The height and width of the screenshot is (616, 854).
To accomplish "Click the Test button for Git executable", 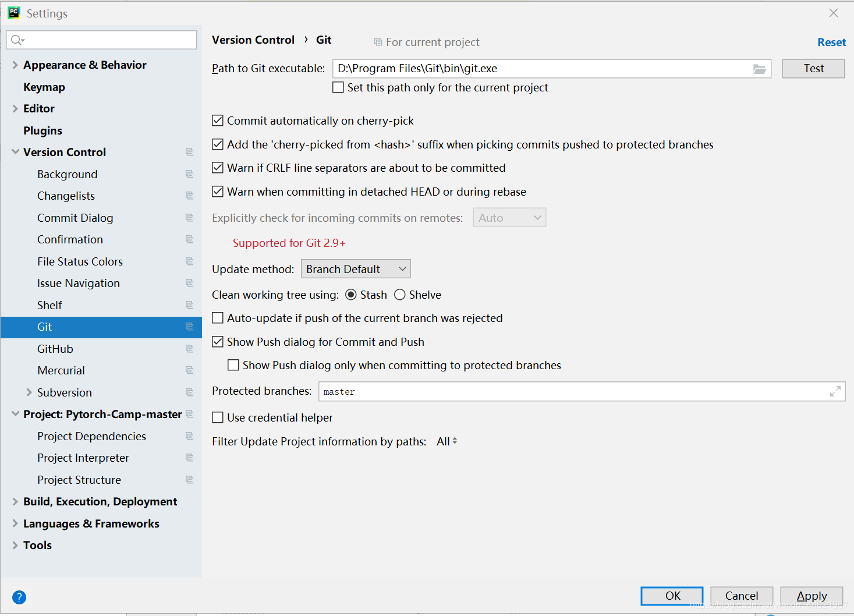I will click(813, 68).
